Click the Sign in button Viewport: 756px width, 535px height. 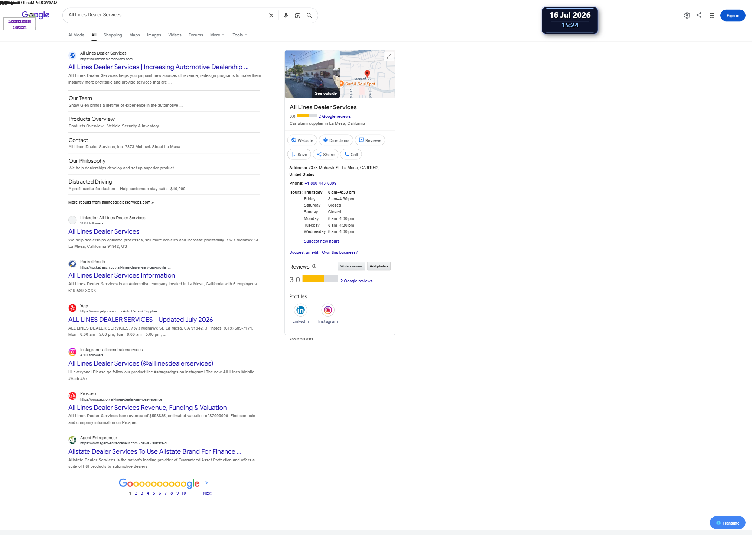pos(733,16)
